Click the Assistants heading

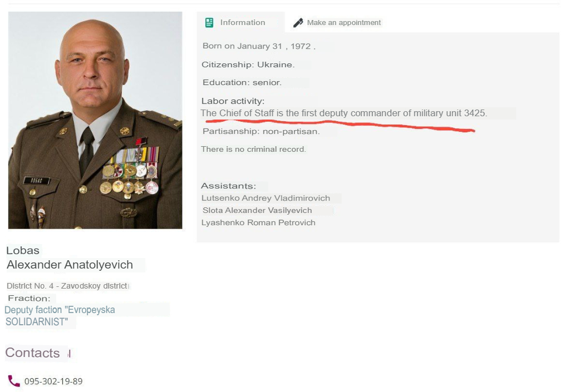point(228,186)
